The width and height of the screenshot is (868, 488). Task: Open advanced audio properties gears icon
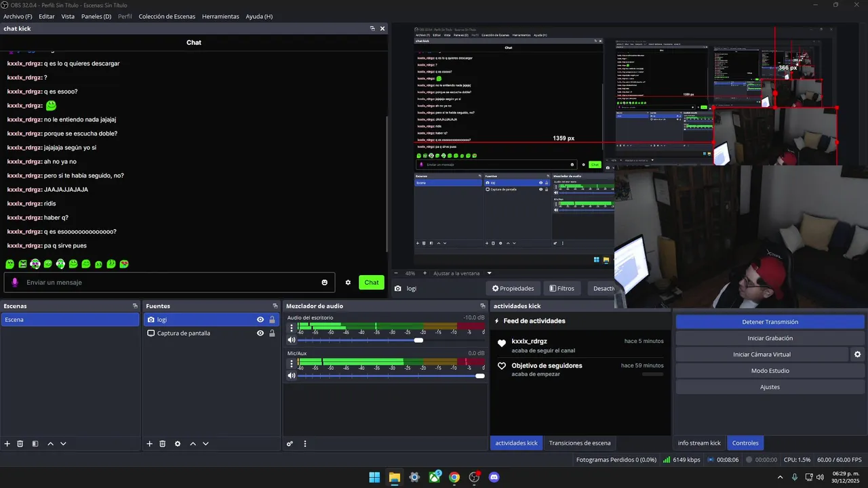coord(290,444)
